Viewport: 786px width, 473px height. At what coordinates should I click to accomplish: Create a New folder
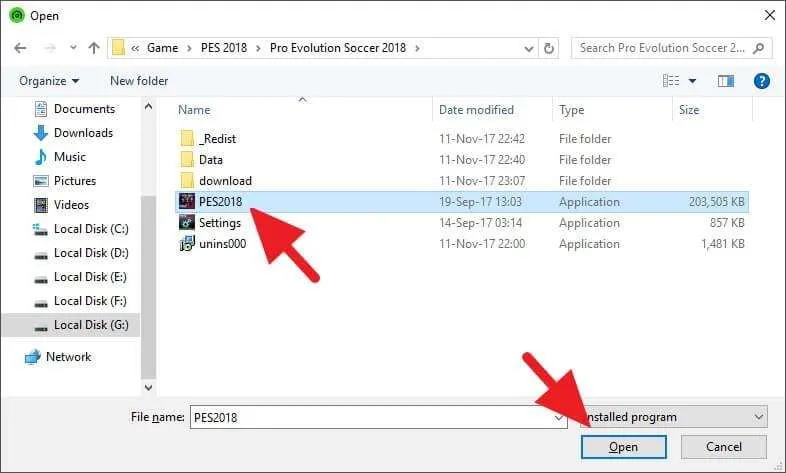[139, 81]
